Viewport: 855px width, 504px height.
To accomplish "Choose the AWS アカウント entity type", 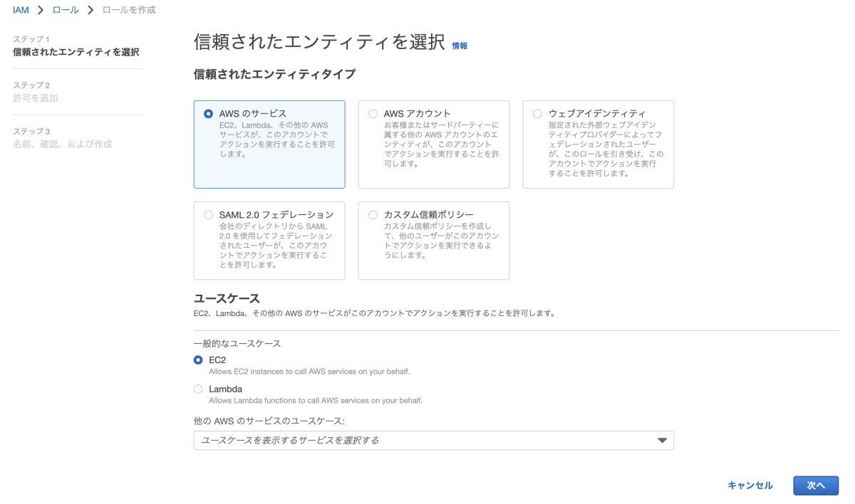I will (x=373, y=113).
